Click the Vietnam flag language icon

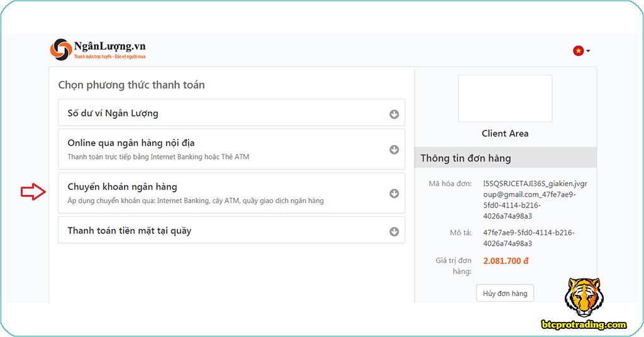[578, 51]
